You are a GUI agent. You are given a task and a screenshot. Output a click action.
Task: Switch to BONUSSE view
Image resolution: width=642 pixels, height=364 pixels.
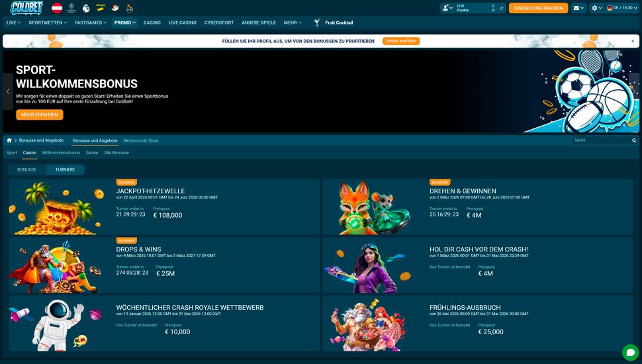26,169
